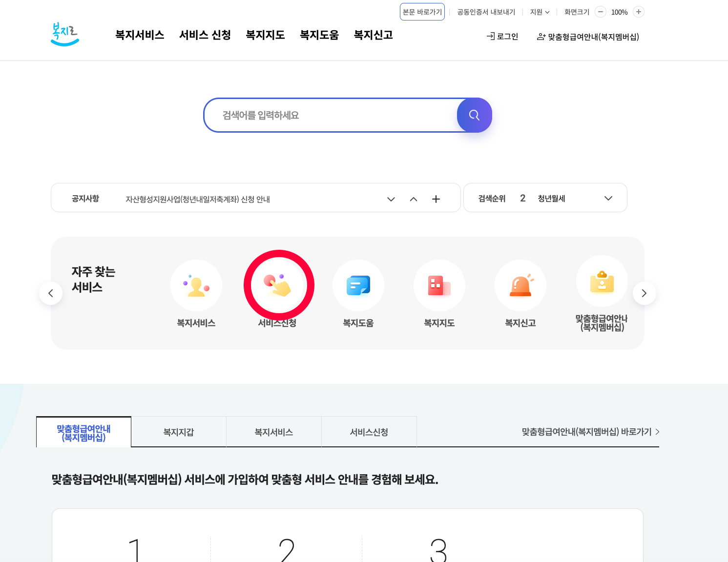Click the 복지로 logo
Viewport: 728px width, 562px height.
[65, 35]
